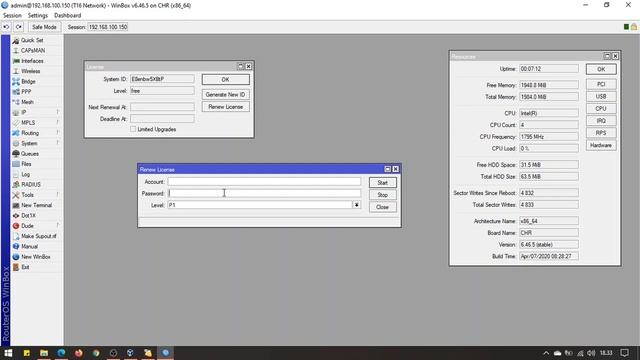
Task: Click the Account input field
Action: 264,182
